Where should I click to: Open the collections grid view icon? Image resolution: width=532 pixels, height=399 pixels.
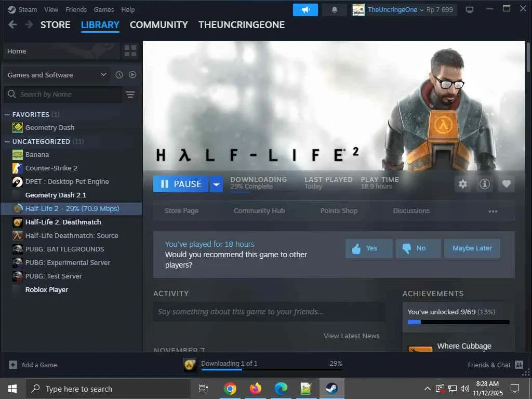130,51
